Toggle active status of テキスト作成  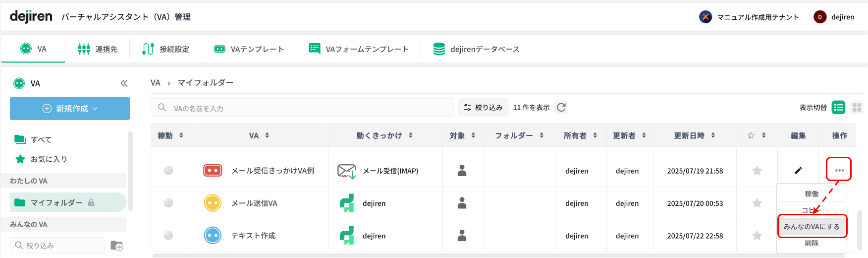point(168,236)
